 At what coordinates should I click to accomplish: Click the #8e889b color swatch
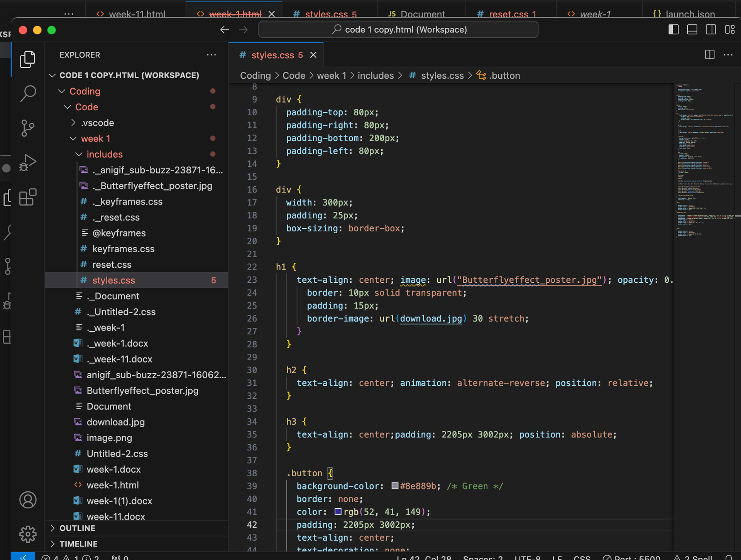pyautogui.click(x=395, y=486)
